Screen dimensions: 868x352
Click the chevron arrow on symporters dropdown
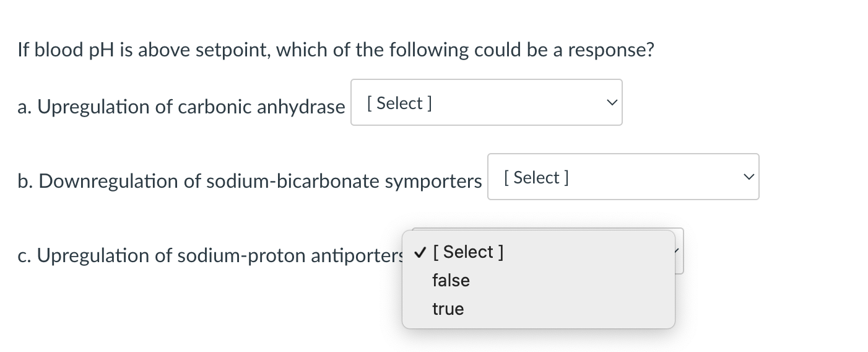point(747,177)
